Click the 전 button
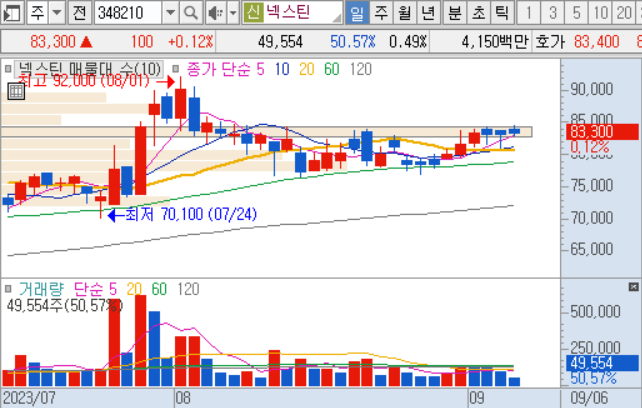Image resolution: width=642 pixels, height=408 pixels. coord(79,13)
